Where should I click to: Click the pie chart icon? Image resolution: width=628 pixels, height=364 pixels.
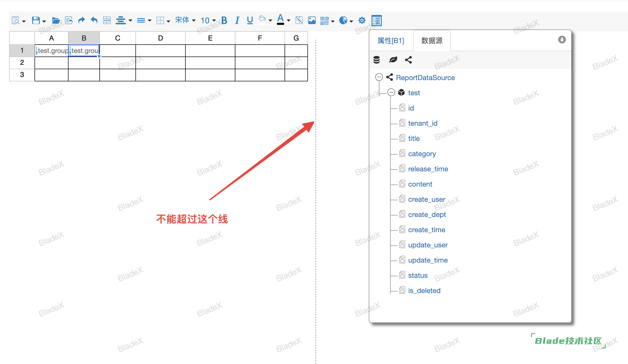pyautogui.click(x=343, y=20)
